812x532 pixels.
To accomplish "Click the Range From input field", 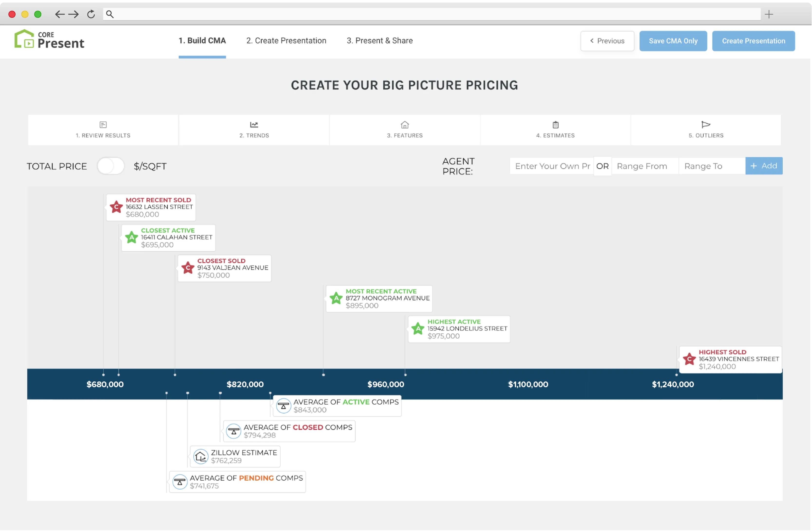I will (644, 166).
